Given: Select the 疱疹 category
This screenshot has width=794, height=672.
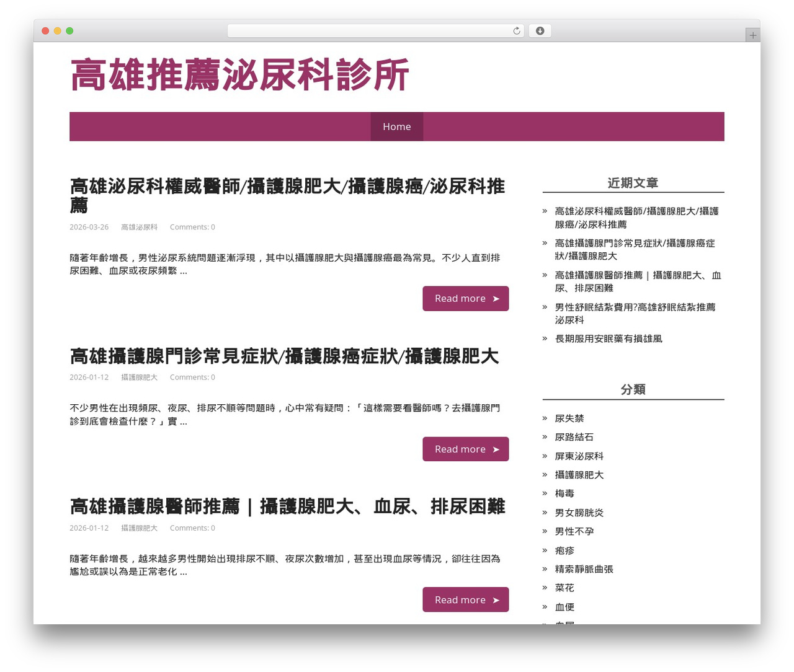Looking at the screenshot, I should (564, 550).
